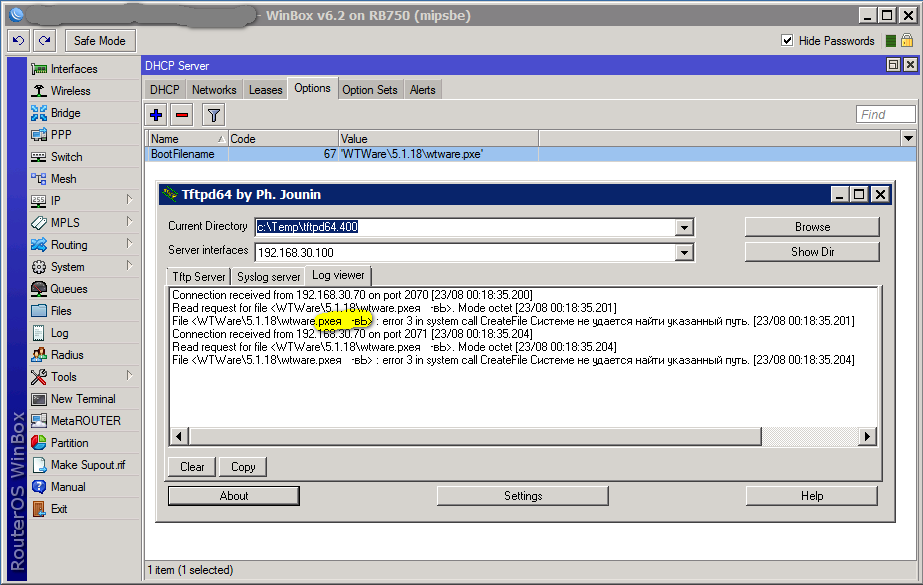This screenshot has width=923, height=585.
Task: Switch to the Leases tab
Action: tap(265, 90)
